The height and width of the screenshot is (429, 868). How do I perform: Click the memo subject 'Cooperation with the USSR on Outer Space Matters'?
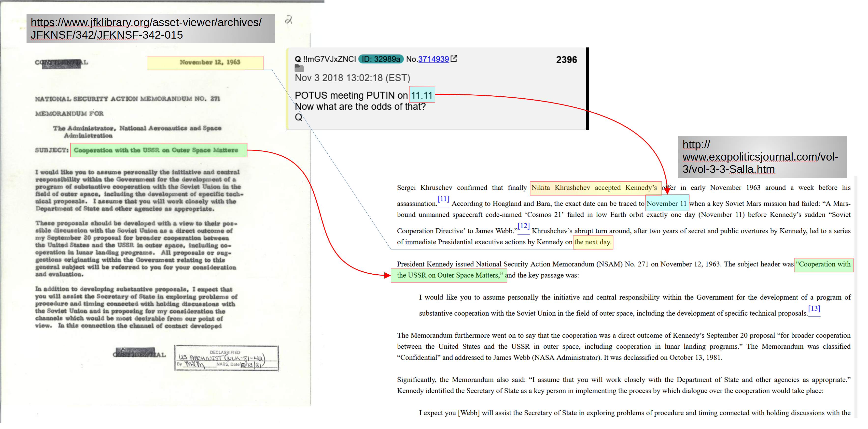coord(159,150)
